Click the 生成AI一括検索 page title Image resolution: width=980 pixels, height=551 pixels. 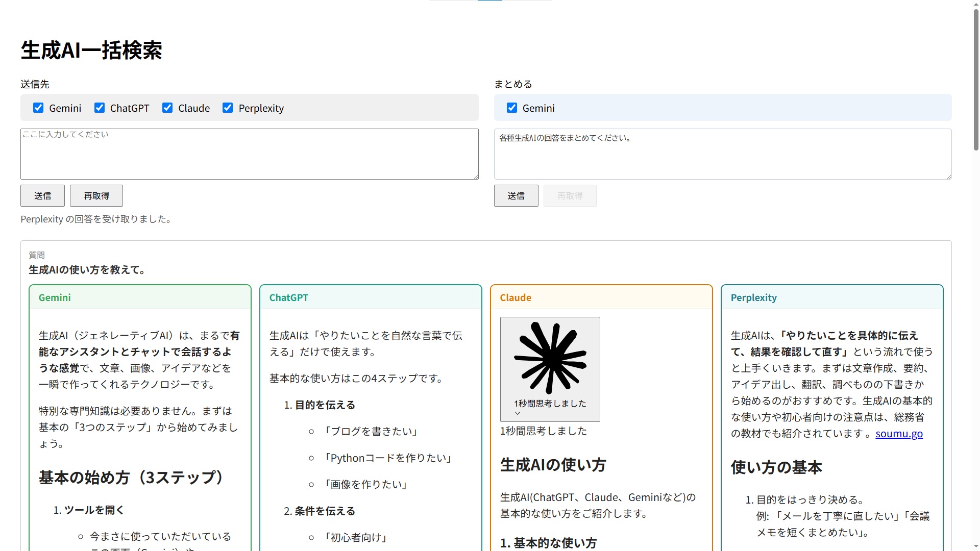click(x=91, y=50)
